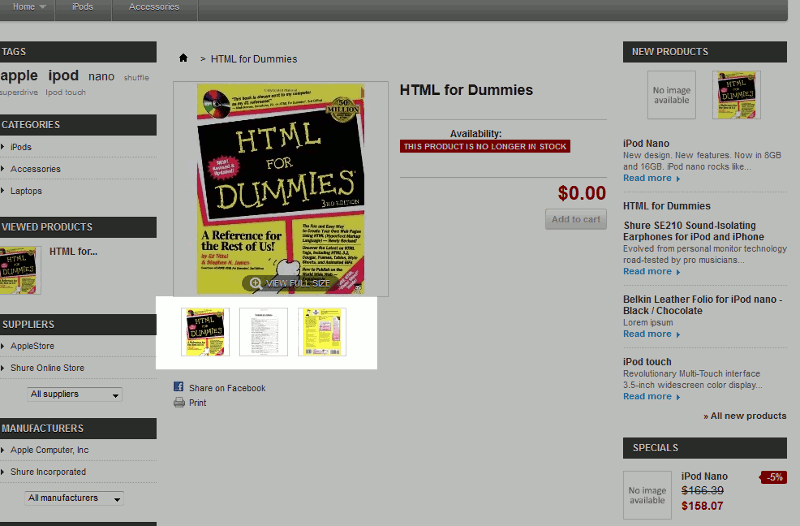Select the 'ipod' tag
Screen dimensions: 800x526
63,76
